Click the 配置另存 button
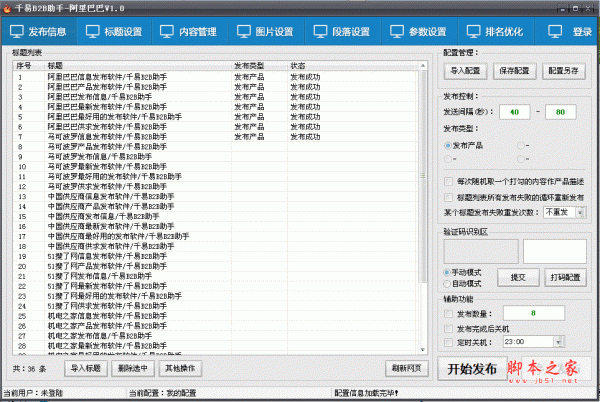This screenshot has width=600, height=402. coord(564,71)
